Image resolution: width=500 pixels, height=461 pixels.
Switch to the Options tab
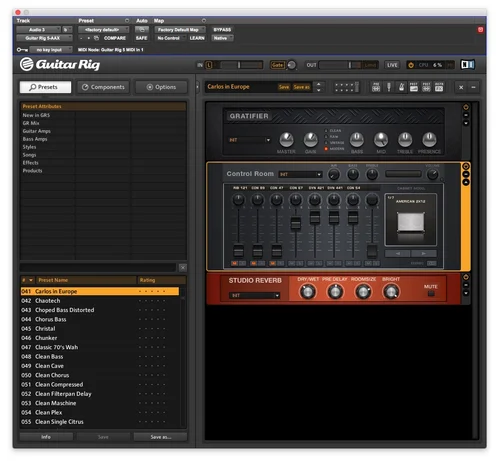click(161, 87)
